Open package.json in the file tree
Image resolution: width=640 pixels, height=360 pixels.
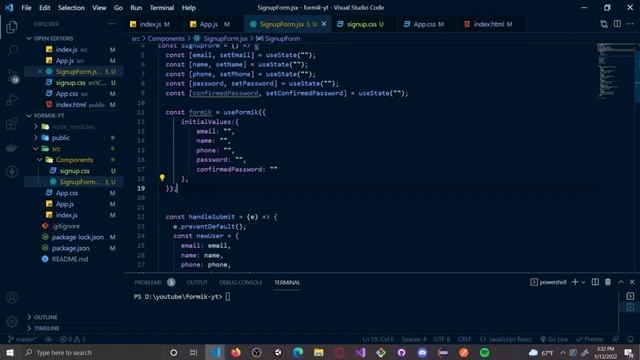pos(70,248)
